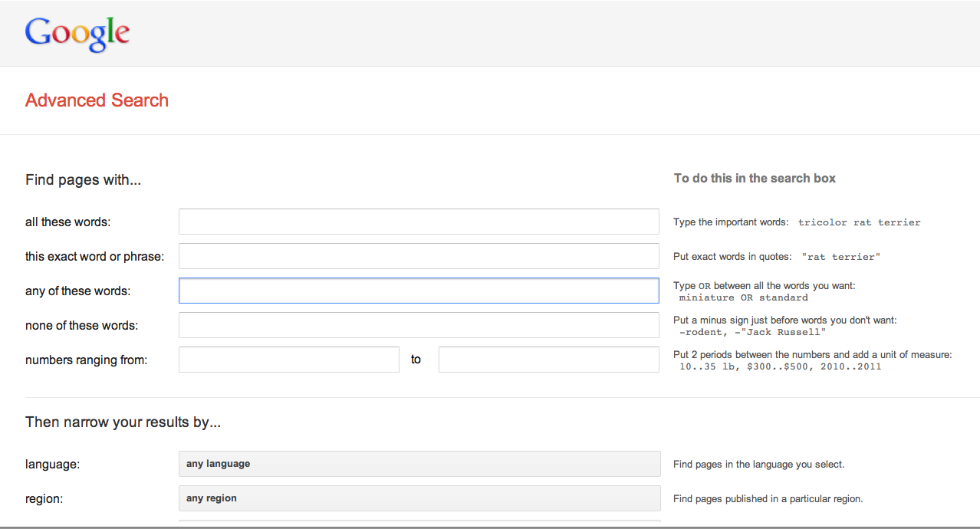This screenshot has width=980, height=529.
Task: Click the "any of these words:" label
Action: 77,291
